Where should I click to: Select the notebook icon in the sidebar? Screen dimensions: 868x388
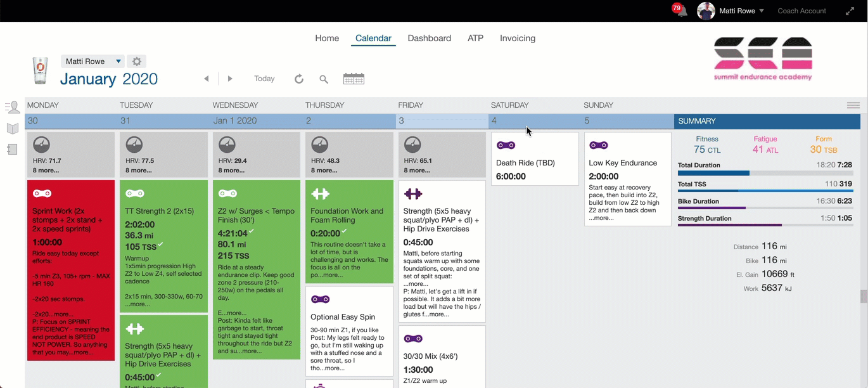coord(13,148)
